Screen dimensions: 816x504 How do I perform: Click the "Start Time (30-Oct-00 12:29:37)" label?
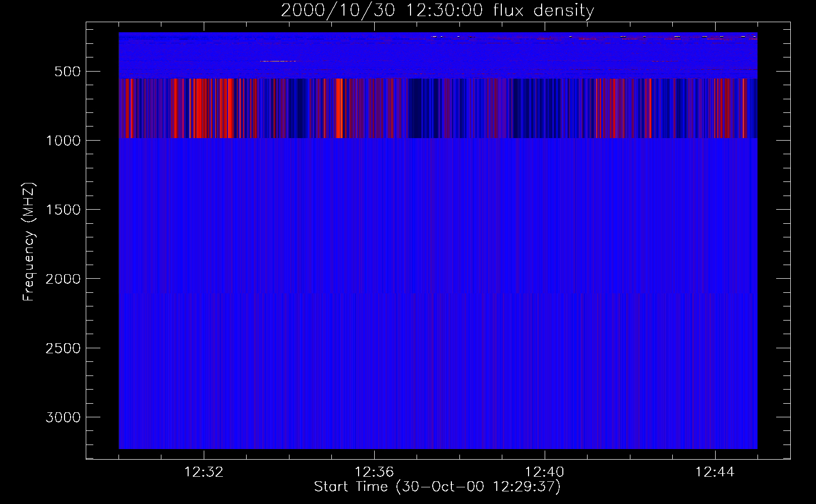coord(437,487)
